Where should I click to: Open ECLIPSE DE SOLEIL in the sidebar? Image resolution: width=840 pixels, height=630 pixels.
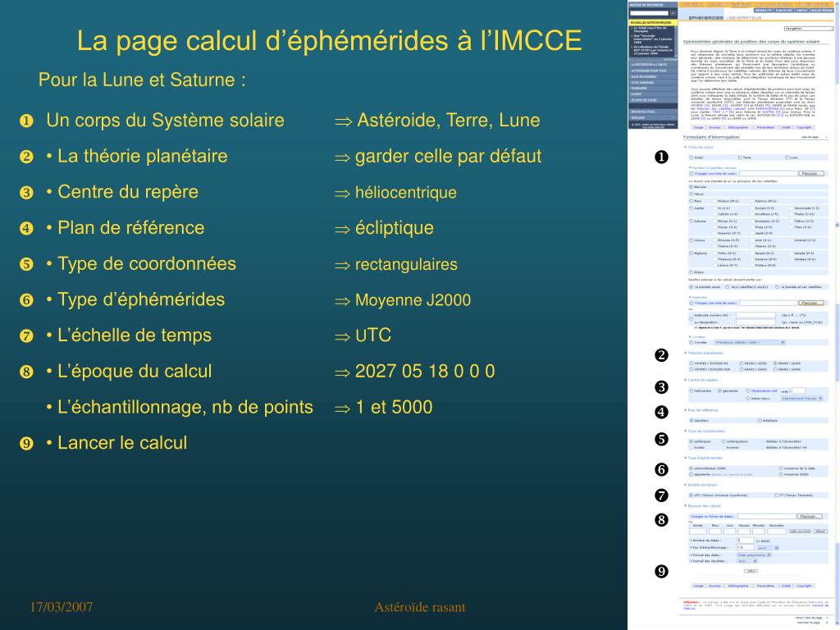pyautogui.click(x=652, y=100)
